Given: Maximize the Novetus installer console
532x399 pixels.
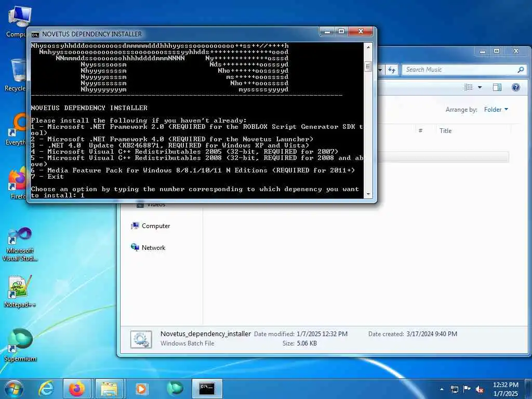Looking at the screenshot, I should tap(341, 32).
